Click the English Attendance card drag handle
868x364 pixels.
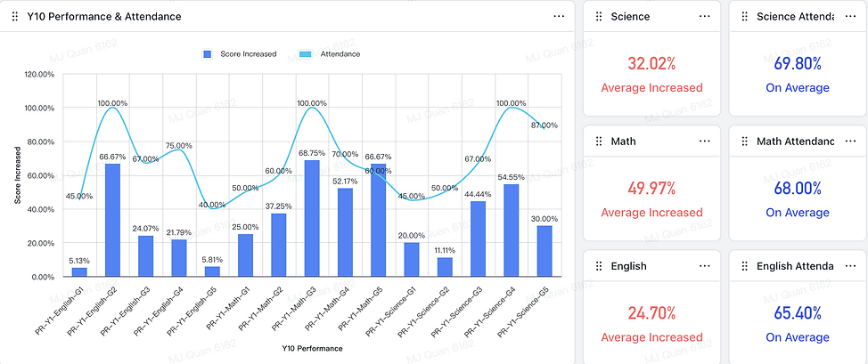point(744,266)
